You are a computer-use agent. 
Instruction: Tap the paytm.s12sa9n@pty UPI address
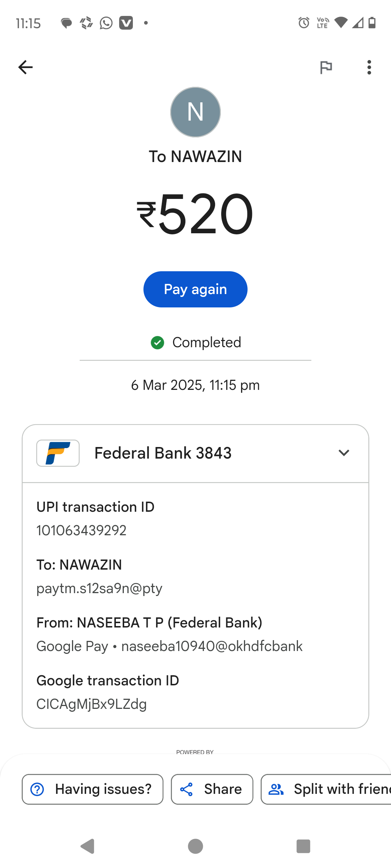click(x=100, y=588)
